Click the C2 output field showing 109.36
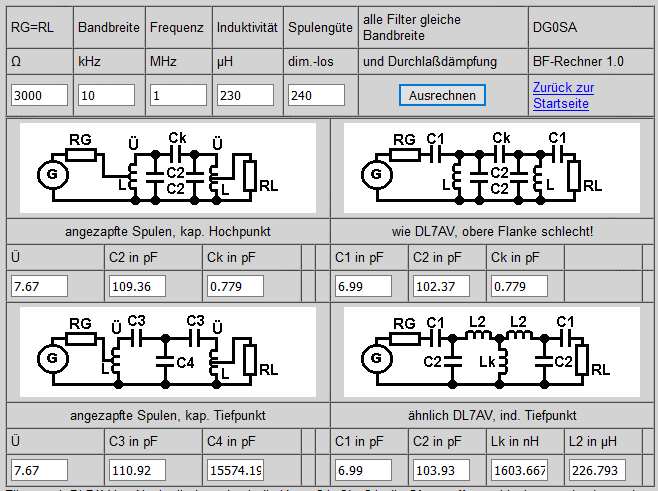 click(137, 286)
